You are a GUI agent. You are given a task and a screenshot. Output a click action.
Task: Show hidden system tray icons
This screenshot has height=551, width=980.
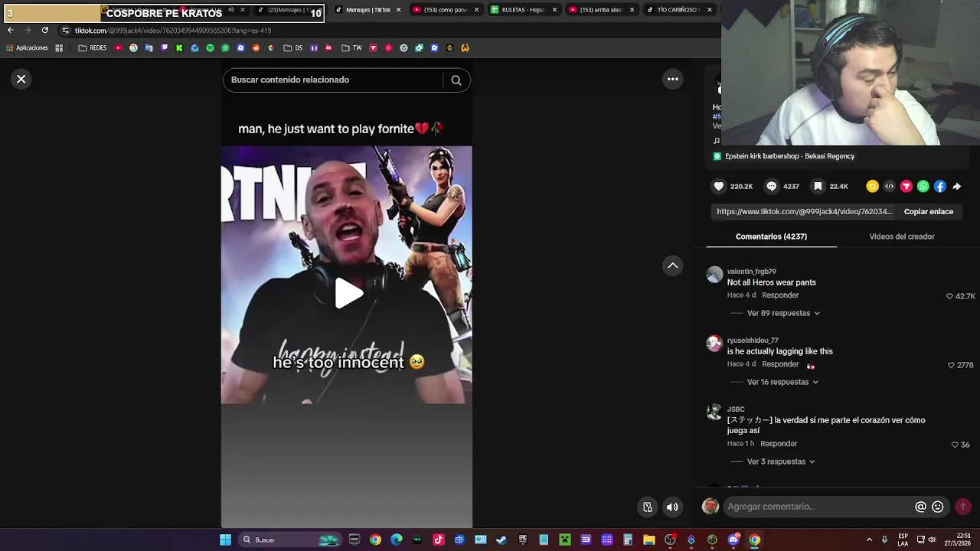click(x=869, y=540)
